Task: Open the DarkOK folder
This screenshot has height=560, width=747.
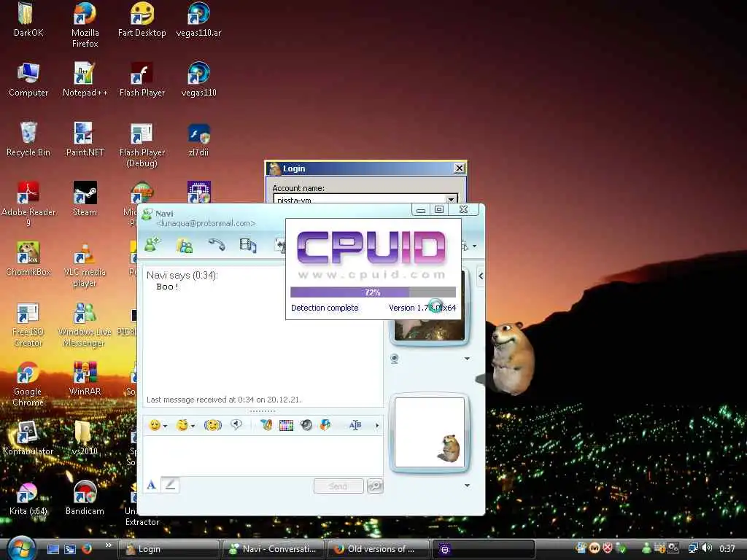Action: pyautogui.click(x=28, y=20)
